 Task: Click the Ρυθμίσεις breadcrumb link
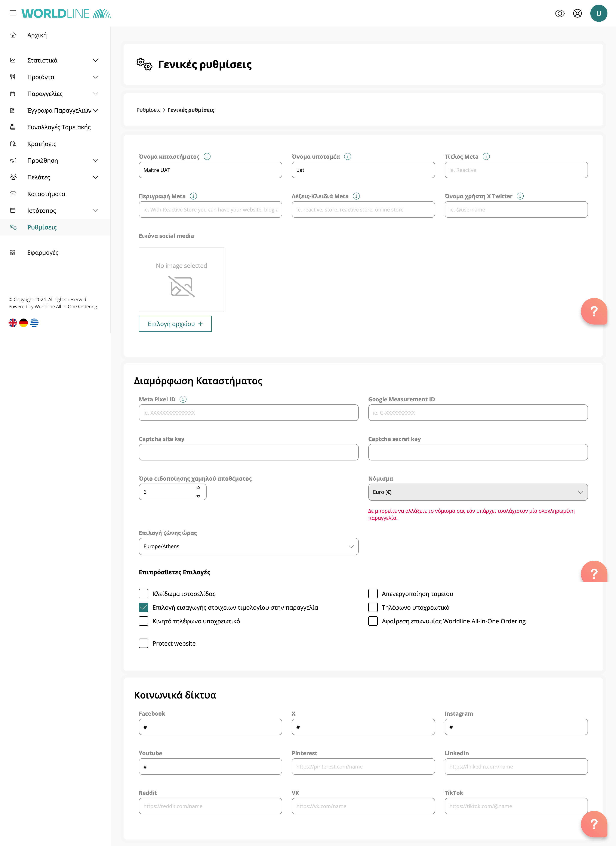point(148,110)
